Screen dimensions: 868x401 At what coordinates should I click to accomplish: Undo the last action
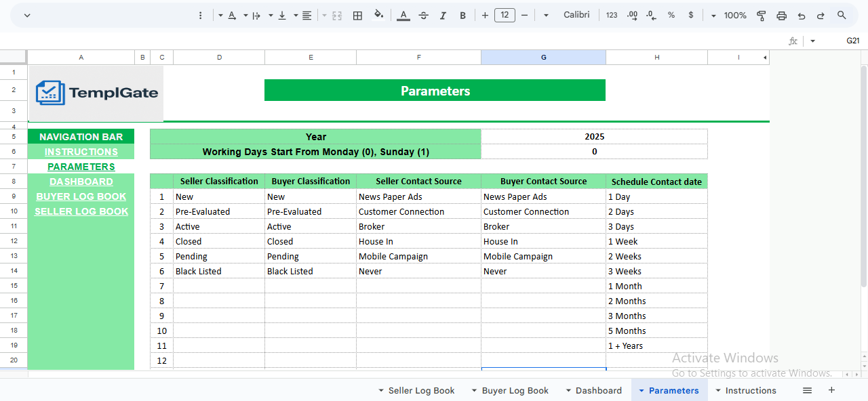click(x=802, y=15)
